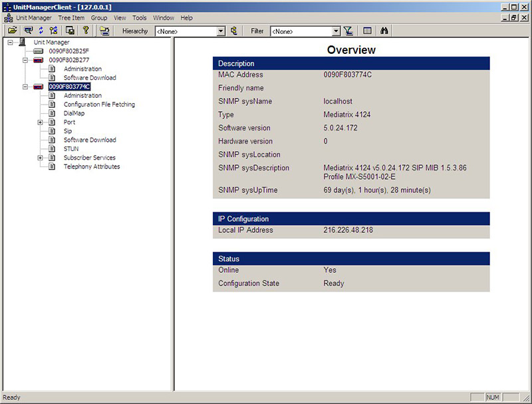Open Software Download under 0090F802B277

click(90, 78)
